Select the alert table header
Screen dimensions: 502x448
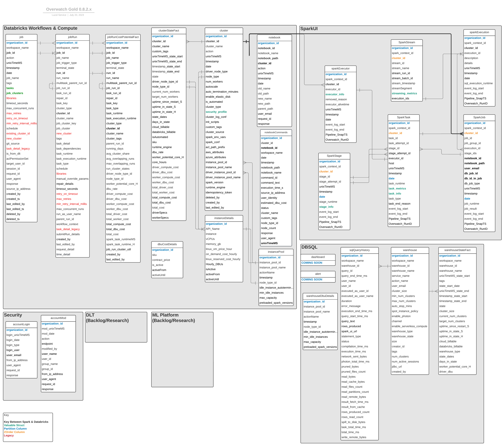pyautogui.click(x=318, y=274)
